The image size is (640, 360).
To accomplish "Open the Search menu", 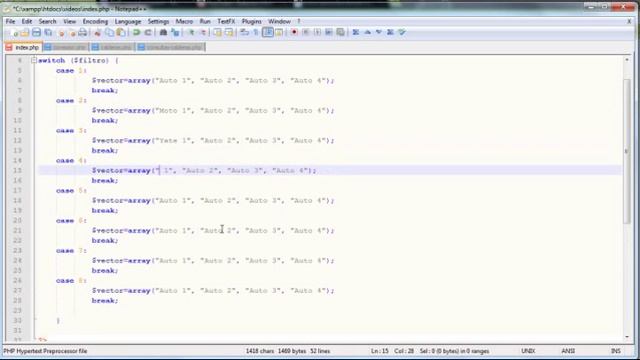I will 47,21.
